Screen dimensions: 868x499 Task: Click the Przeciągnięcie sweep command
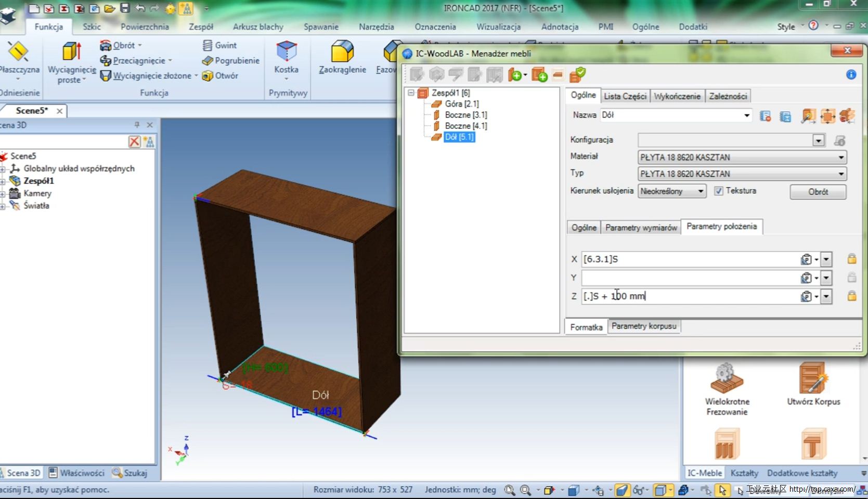click(136, 60)
